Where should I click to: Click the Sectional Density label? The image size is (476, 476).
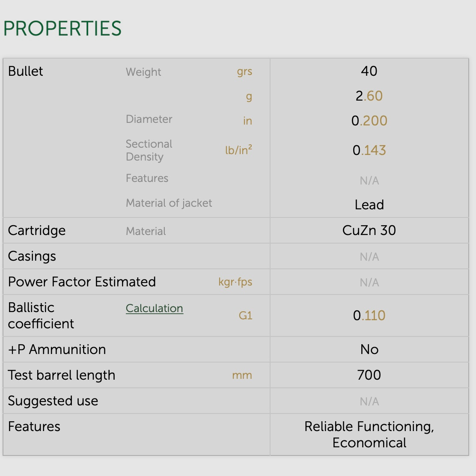tap(149, 150)
